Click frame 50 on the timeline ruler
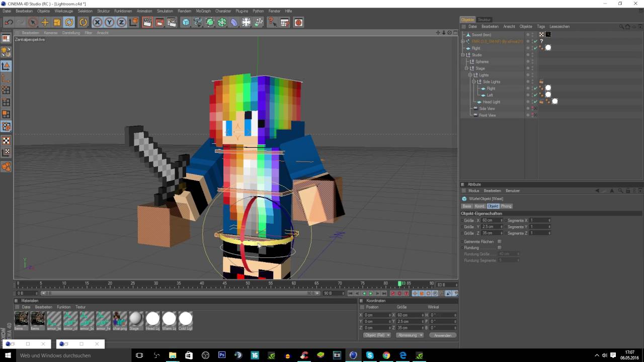The width and height of the screenshot is (644, 362). (x=248, y=284)
